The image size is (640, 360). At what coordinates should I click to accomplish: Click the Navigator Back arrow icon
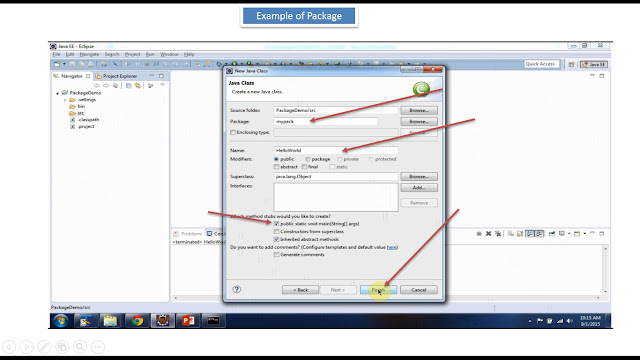pyautogui.click(x=97, y=85)
